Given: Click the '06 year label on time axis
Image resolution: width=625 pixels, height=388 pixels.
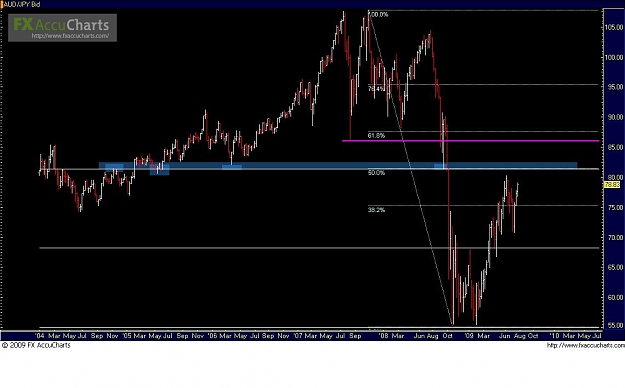Looking at the screenshot, I should pos(212,336).
